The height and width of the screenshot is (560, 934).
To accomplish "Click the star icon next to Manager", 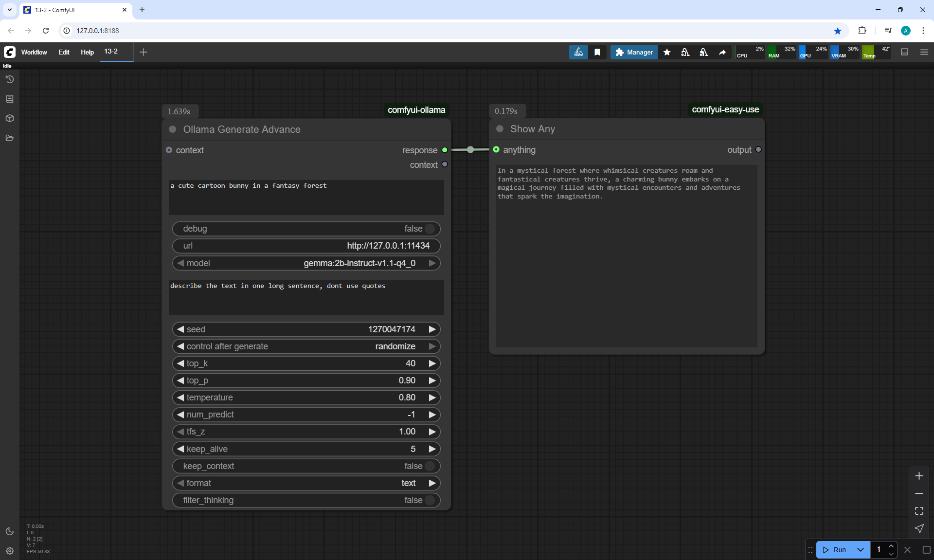I will coord(667,52).
